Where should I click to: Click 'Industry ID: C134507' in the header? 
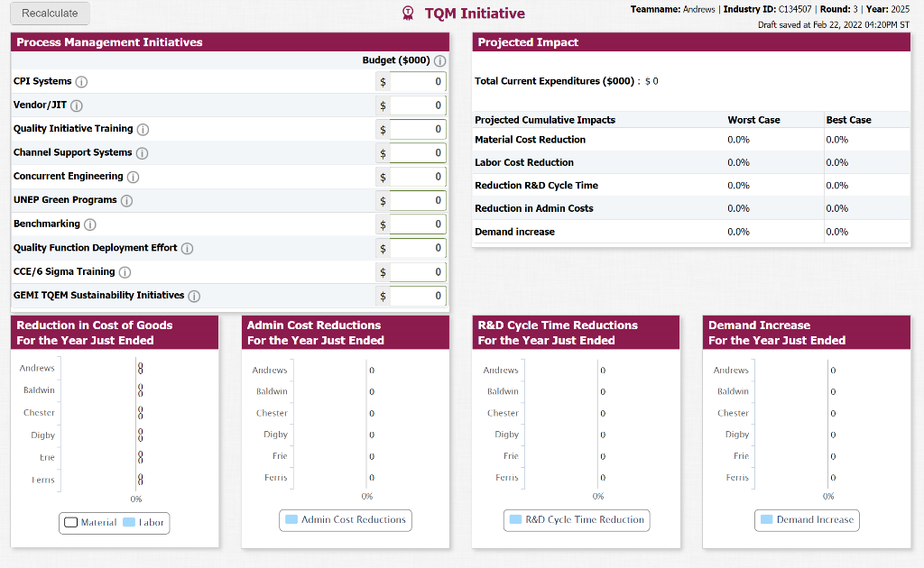point(767,9)
